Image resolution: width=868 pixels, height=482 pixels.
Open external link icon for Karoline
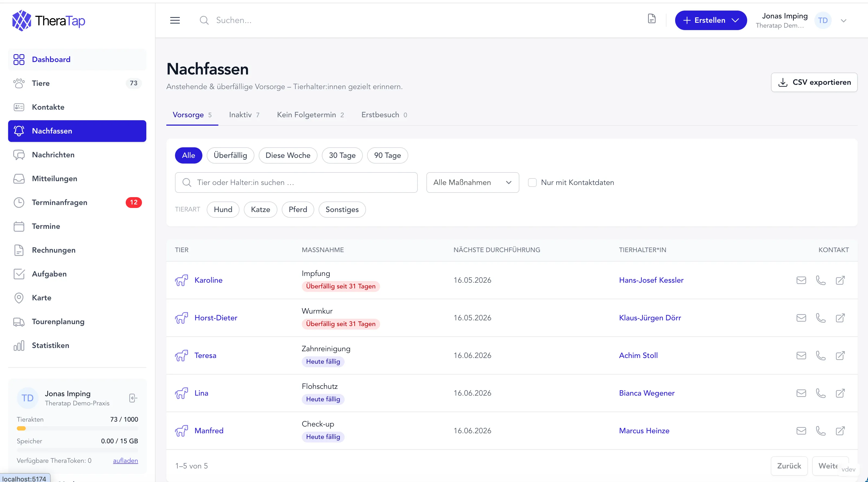[840, 280]
